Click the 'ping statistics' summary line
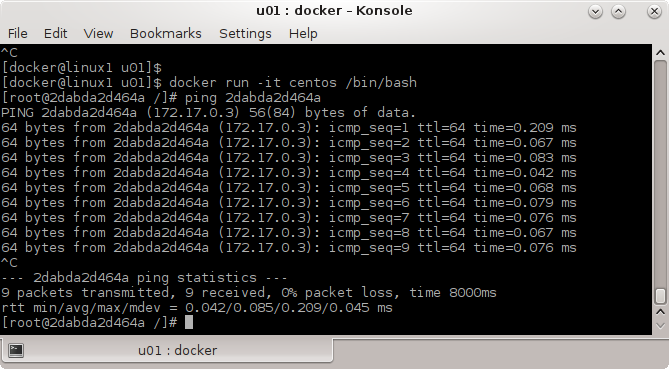Image resolution: width=669 pixels, height=369 pixels. 144,278
